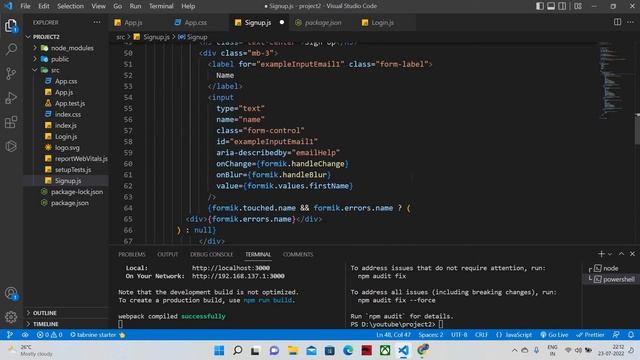This screenshot has height=360, width=640.
Task: Click the CRLF end of line selector
Action: click(x=481, y=335)
